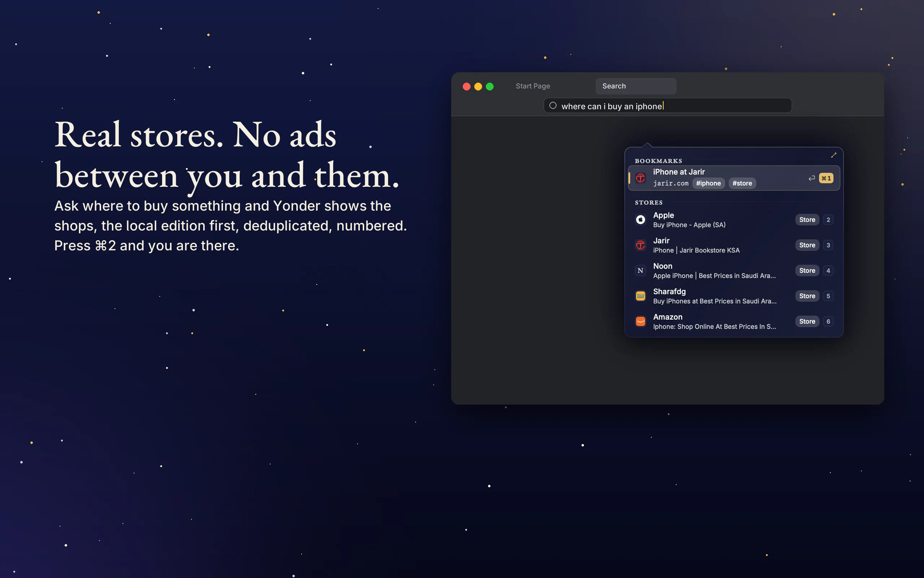Open the Amazon store result title
Viewport: 924px width, 578px height.
coord(667,317)
